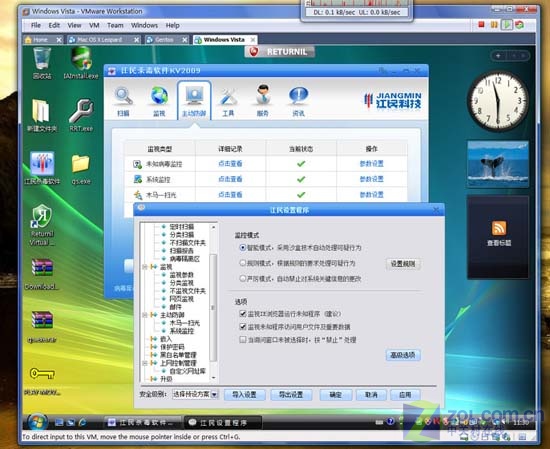Image resolution: width=550 pixels, height=449 pixels.
Task: Click the Returnil badge at top
Action: (280, 52)
